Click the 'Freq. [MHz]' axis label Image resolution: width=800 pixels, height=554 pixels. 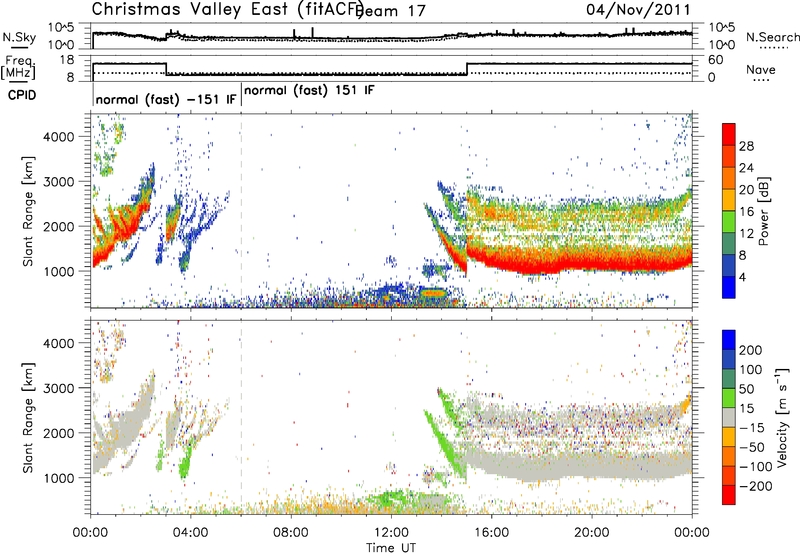pyautogui.click(x=18, y=67)
